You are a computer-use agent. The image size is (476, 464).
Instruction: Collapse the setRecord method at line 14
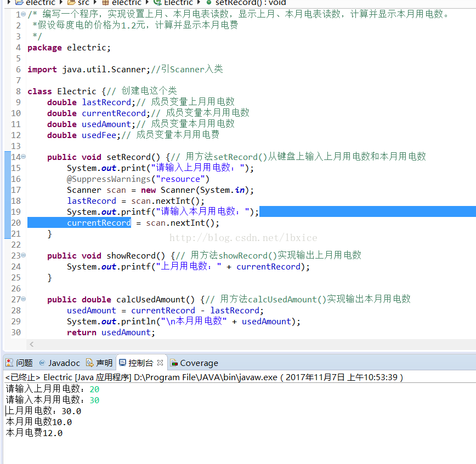click(x=24, y=157)
